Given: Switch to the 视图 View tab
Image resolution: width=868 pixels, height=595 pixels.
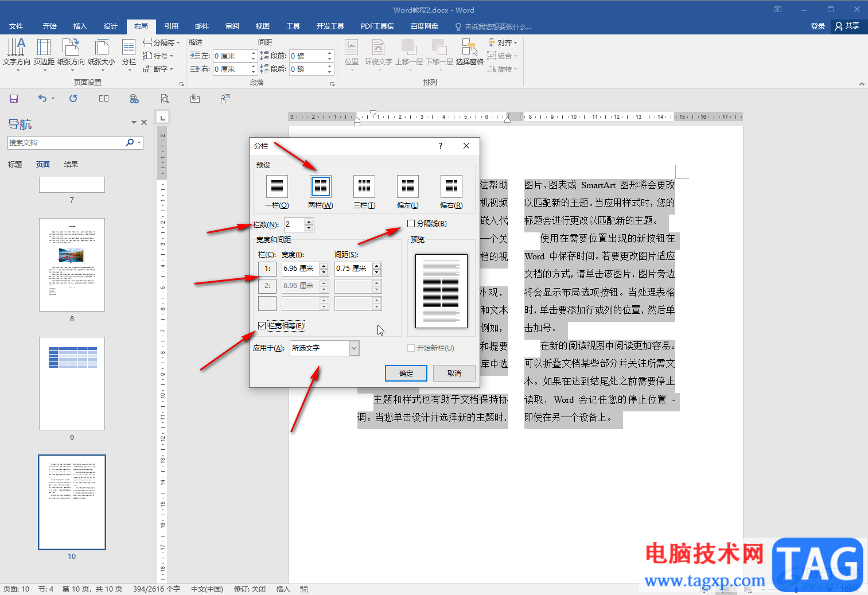Looking at the screenshot, I should coord(263,26).
